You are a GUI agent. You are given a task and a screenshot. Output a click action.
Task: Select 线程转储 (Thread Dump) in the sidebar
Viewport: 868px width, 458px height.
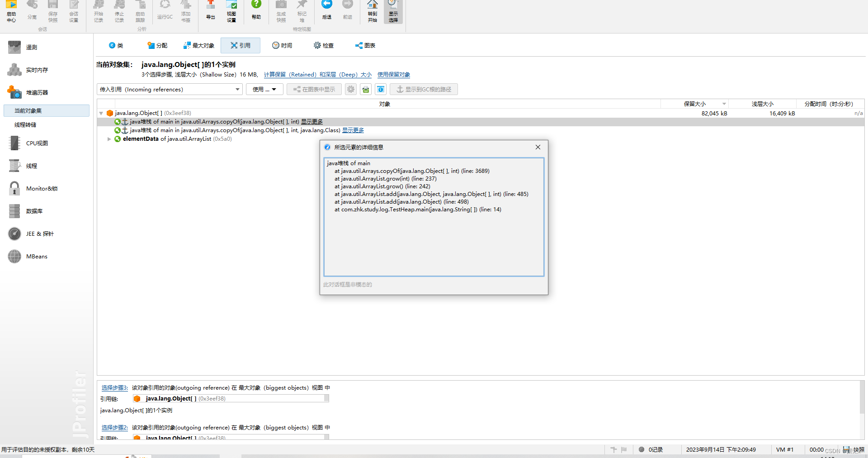(x=25, y=124)
